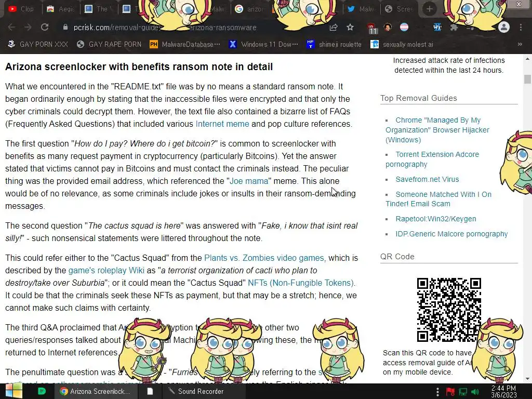
Task: Open the "Savefrom.net Virus" guide
Action: click(427, 179)
